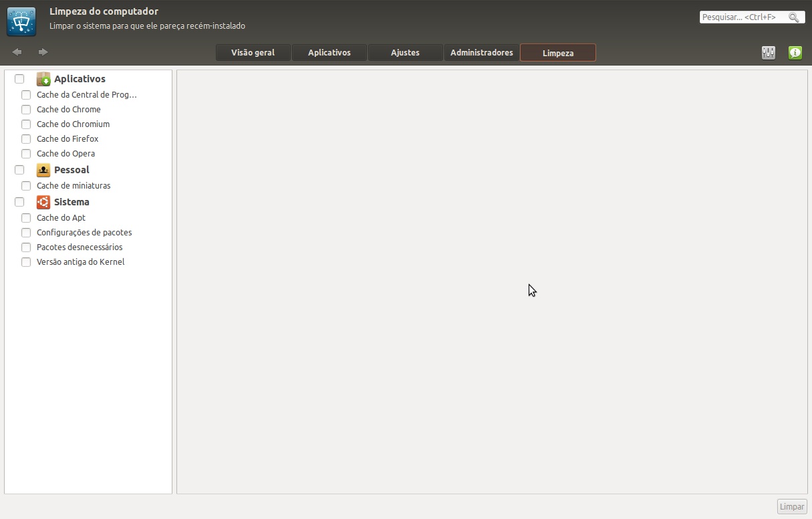Go back with the left arrow
Viewport: 812px width, 519px height.
(x=17, y=52)
